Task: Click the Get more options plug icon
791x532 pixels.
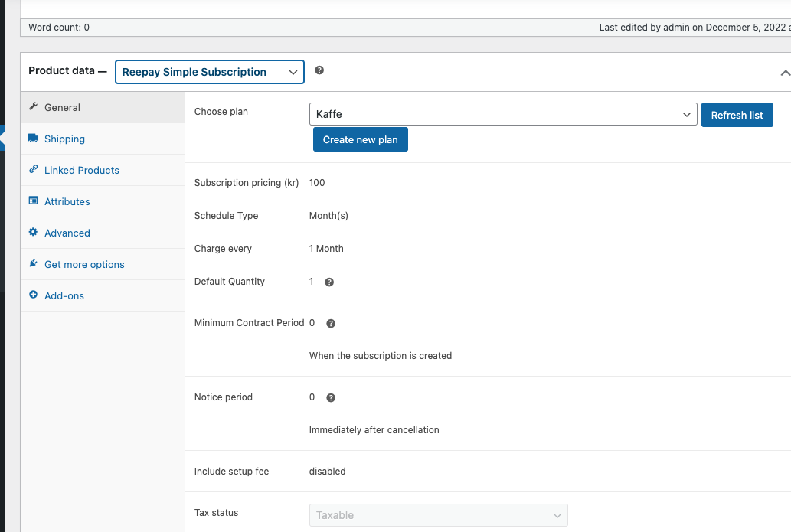Action: click(x=34, y=263)
